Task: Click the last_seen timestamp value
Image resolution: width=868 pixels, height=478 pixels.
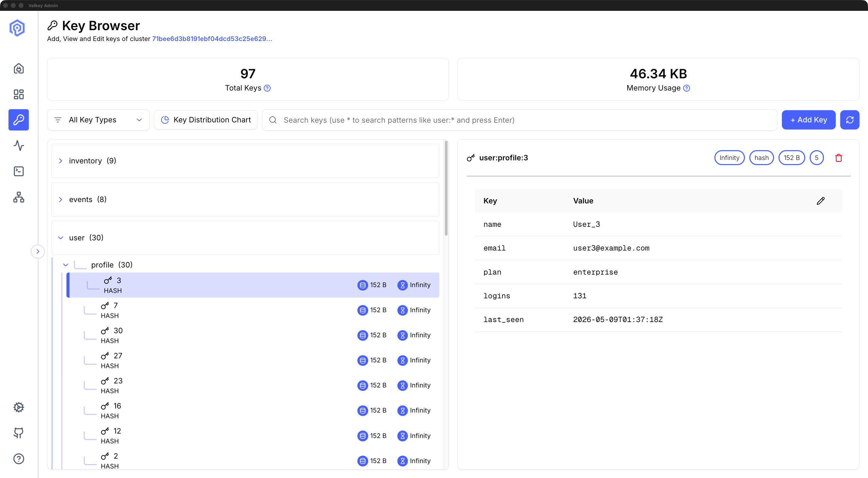Action: (618, 320)
